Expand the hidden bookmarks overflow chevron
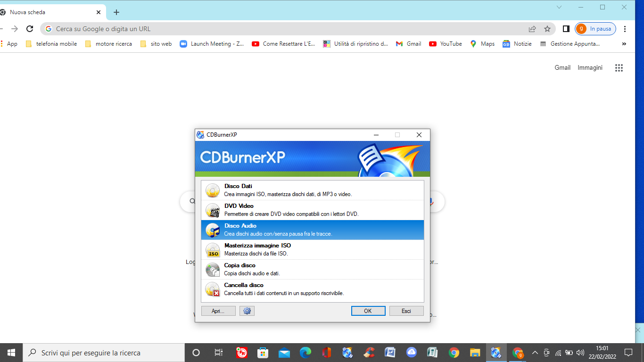The height and width of the screenshot is (362, 644). 624,44
